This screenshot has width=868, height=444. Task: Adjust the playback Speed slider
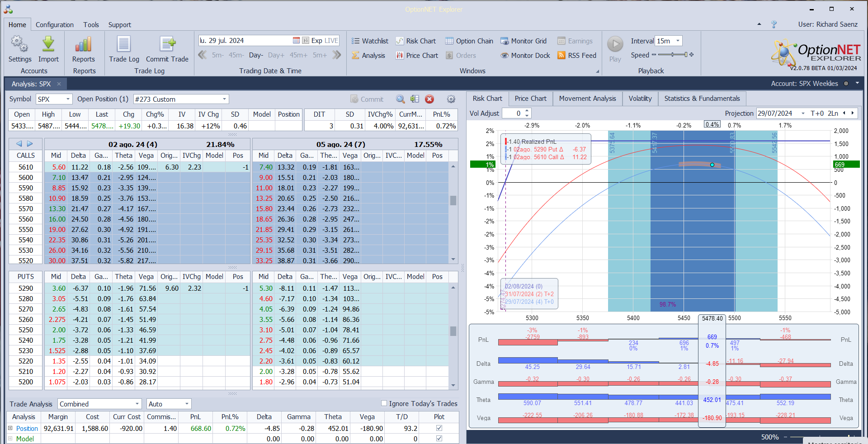[673, 55]
